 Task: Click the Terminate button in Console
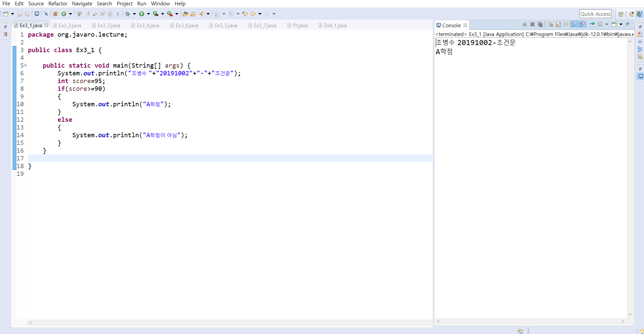pos(525,24)
